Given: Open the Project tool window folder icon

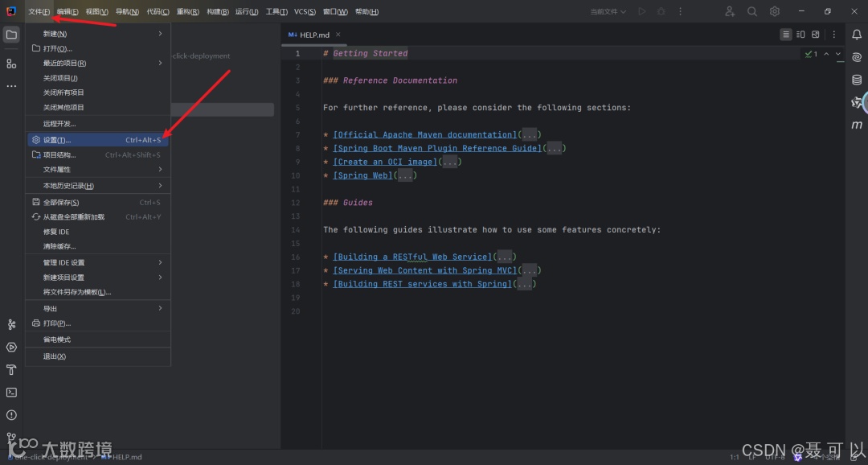Looking at the screenshot, I should point(11,35).
